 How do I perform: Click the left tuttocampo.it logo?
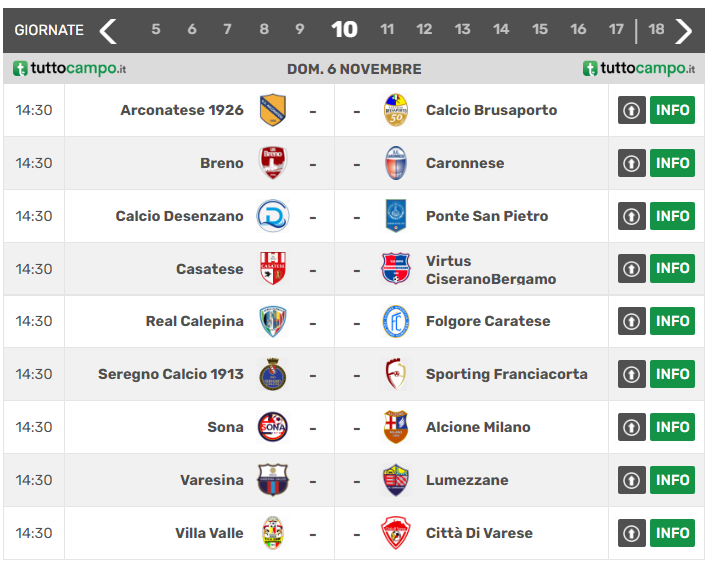click(x=69, y=69)
